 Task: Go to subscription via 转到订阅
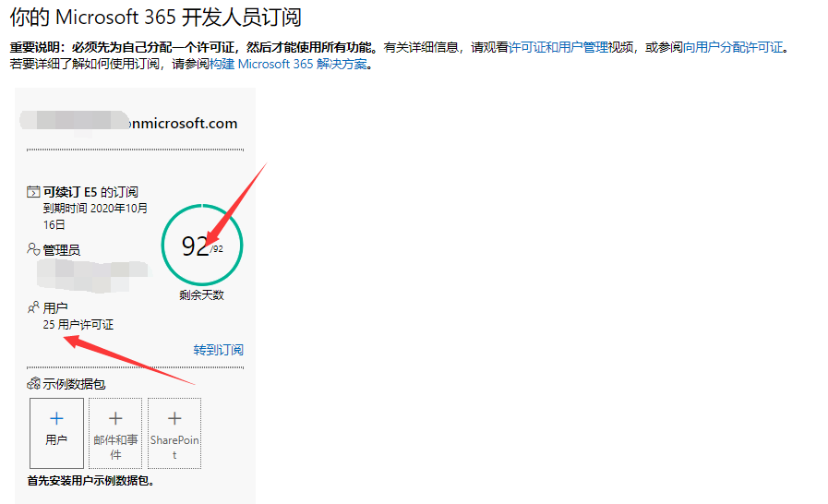pyautogui.click(x=218, y=350)
